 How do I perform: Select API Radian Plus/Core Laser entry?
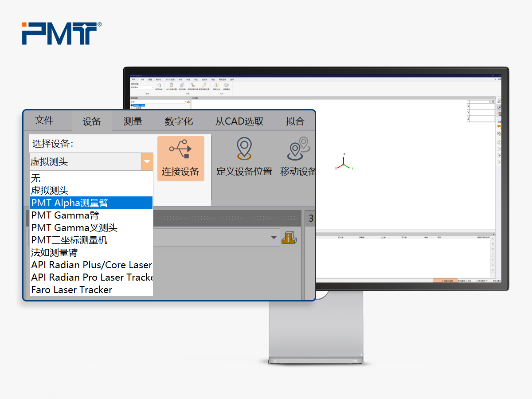click(x=91, y=265)
